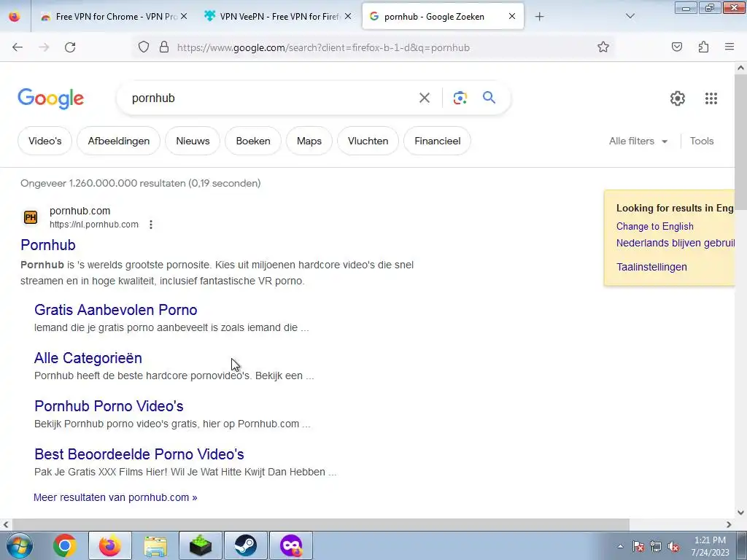Open the Firefox hamburger menu
Screen dimensions: 747x560
[x=729, y=47]
